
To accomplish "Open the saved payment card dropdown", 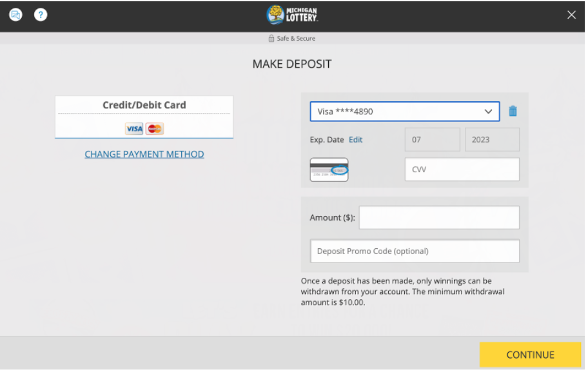I will coord(488,111).
